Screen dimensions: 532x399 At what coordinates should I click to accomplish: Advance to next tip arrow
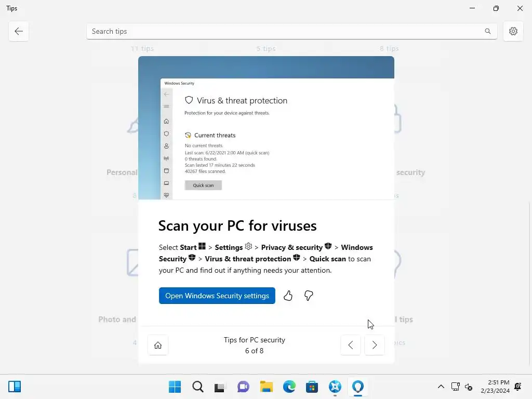(374, 345)
